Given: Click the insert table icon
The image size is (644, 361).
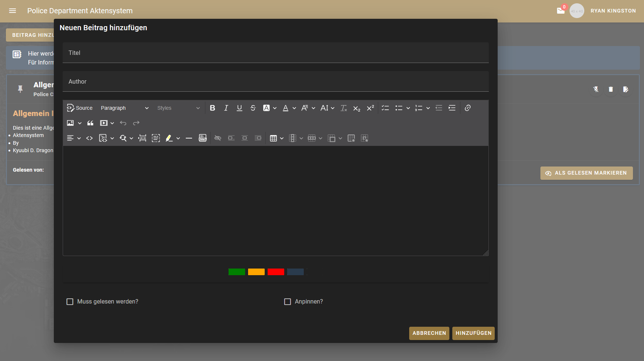Looking at the screenshot, I should [273, 138].
